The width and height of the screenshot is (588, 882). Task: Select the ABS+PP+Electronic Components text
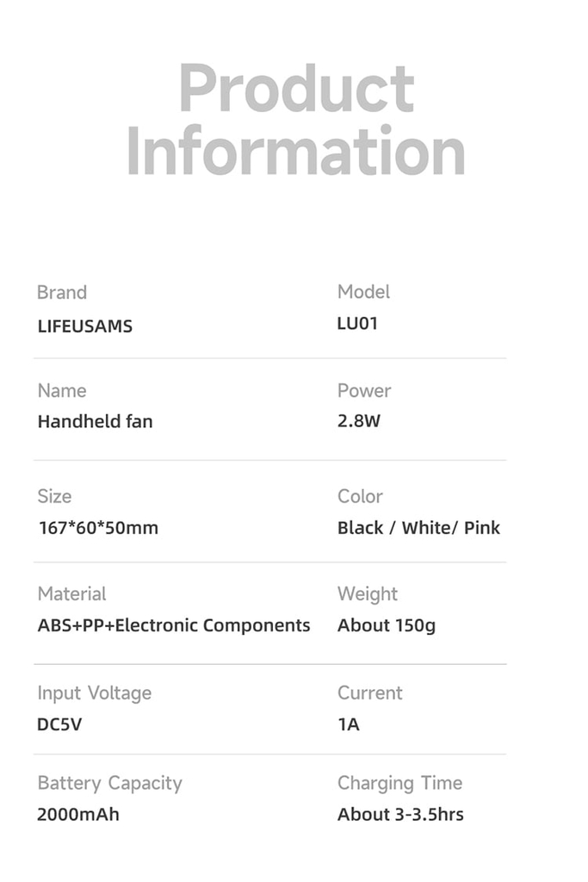173,626
